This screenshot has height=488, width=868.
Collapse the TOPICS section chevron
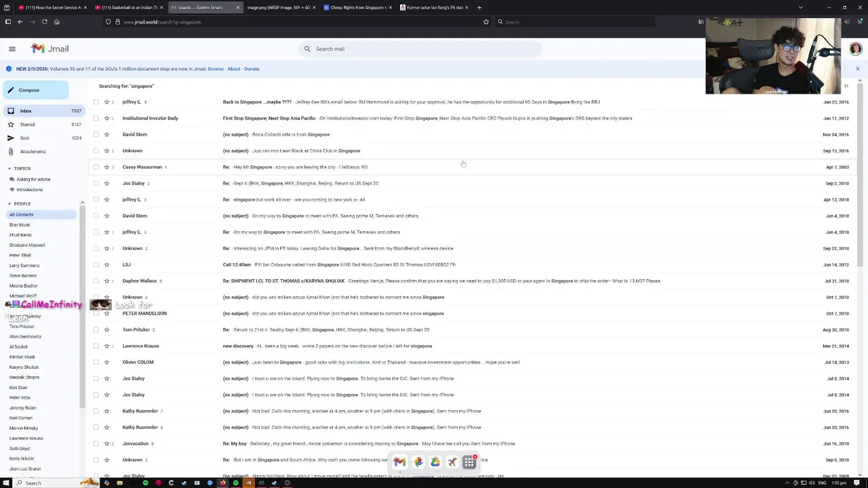[x=9, y=168]
